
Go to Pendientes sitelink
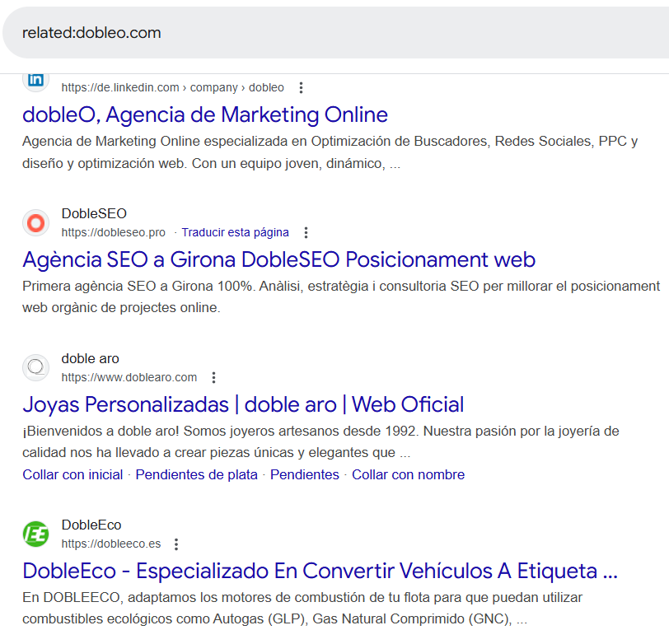[x=304, y=475]
